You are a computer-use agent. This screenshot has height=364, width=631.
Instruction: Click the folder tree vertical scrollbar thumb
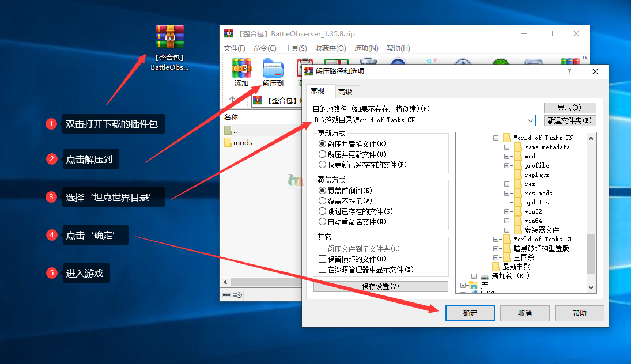[x=591, y=253]
